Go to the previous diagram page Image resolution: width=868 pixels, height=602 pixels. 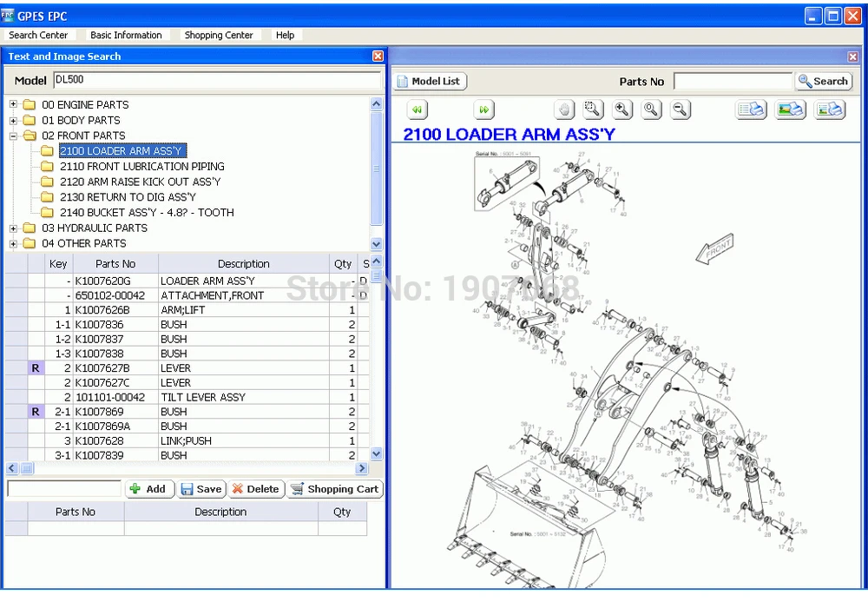(x=417, y=109)
